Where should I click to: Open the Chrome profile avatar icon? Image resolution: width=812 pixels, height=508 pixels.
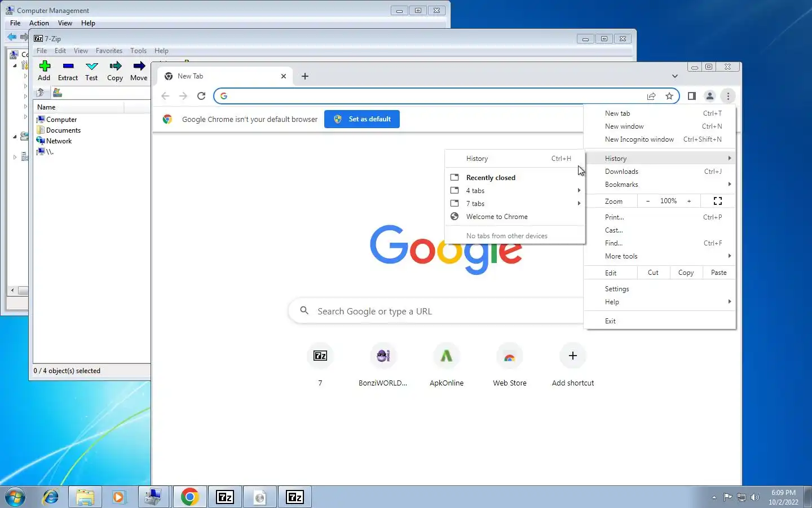point(710,96)
